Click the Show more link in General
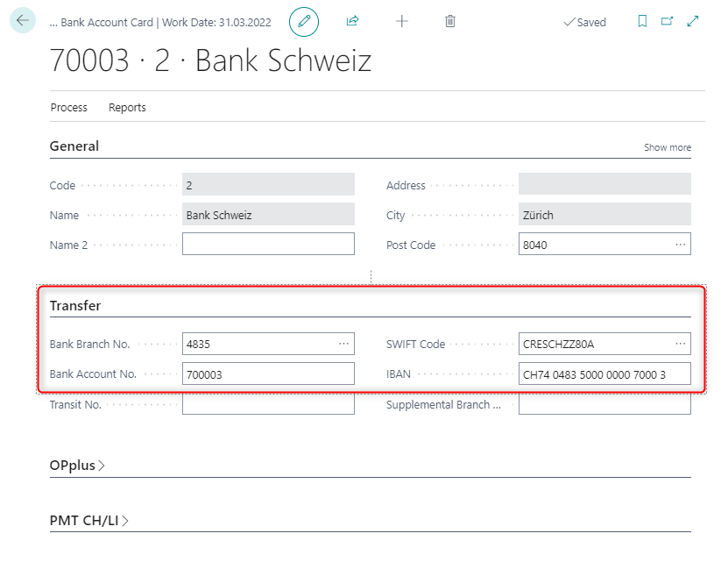Image resolution: width=728 pixels, height=562 pixels. point(667,147)
